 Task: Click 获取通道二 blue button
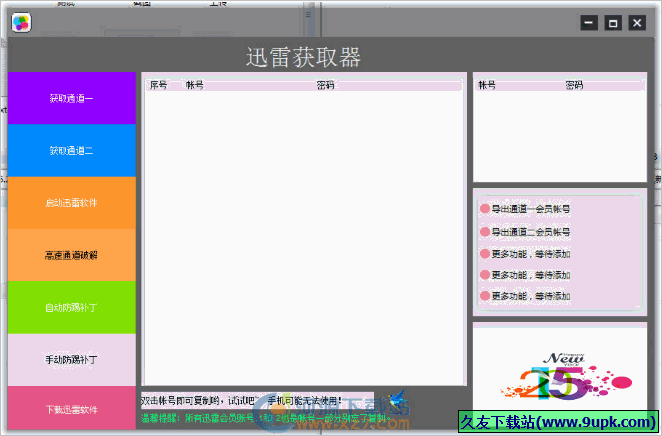(71, 150)
